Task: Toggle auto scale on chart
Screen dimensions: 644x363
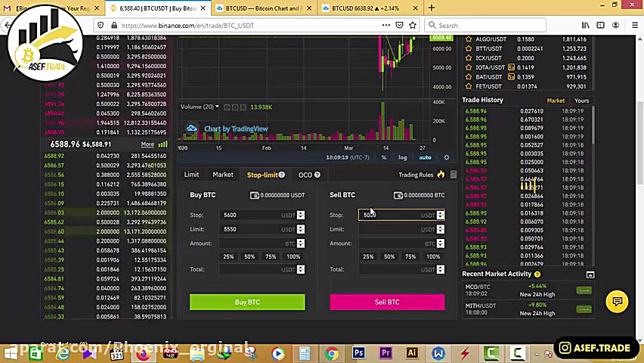Action: [425, 157]
